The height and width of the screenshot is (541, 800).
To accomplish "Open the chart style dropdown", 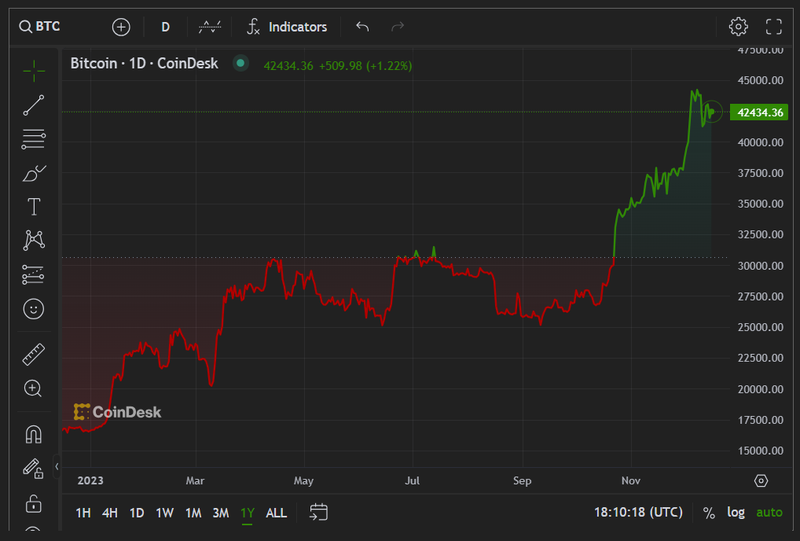I will coord(210,27).
